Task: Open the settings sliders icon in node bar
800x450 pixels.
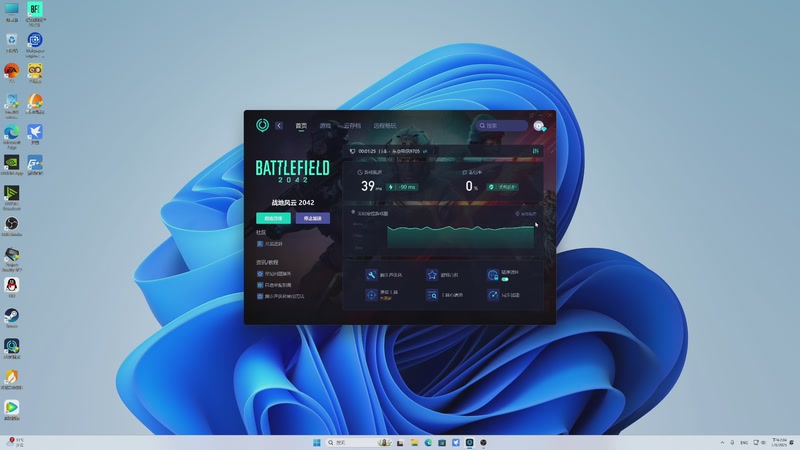Action: click(535, 151)
